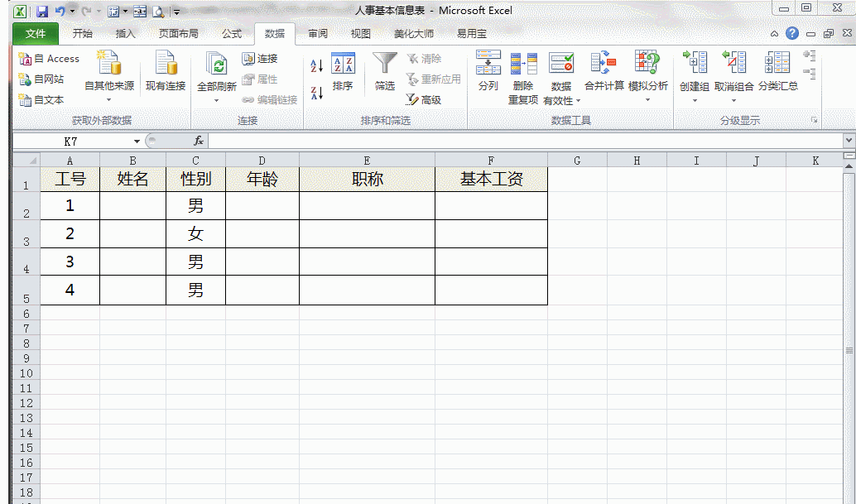856x504 pixels.
Task: Expand 数据有效性 dropdown arrow
Action: click(x=578, y=101)
